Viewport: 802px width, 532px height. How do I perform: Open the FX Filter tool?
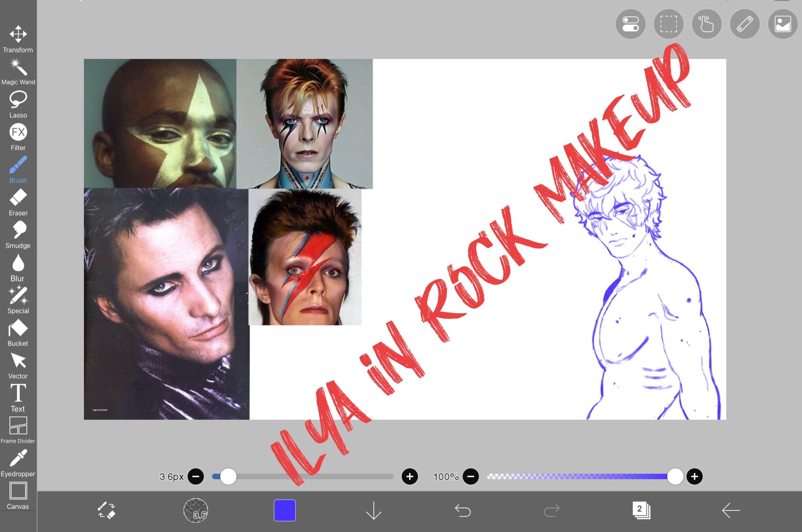18,137
